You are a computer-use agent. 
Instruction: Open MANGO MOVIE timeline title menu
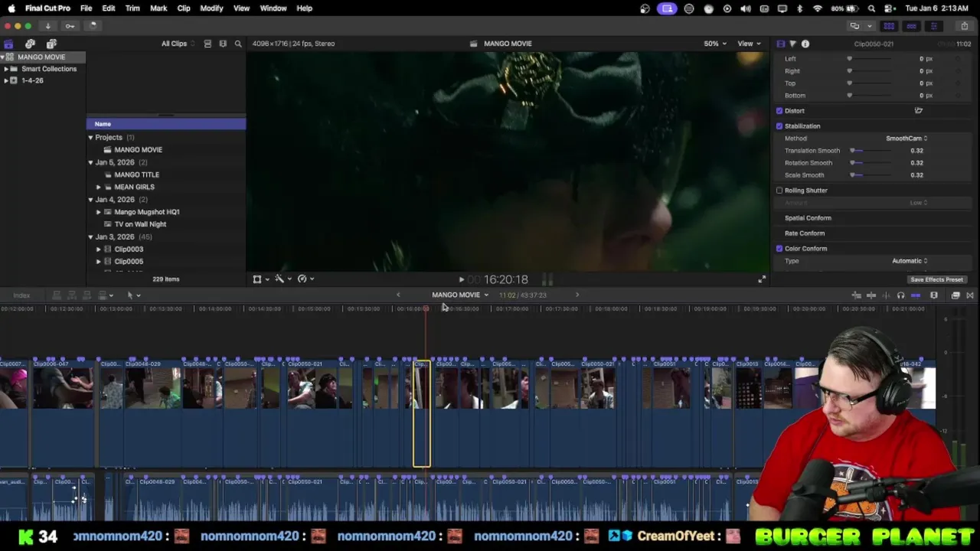(459, 295)
